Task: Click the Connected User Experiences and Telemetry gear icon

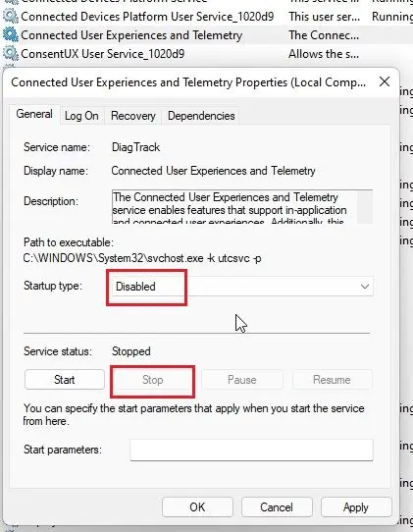Action: tap(11, 35)
